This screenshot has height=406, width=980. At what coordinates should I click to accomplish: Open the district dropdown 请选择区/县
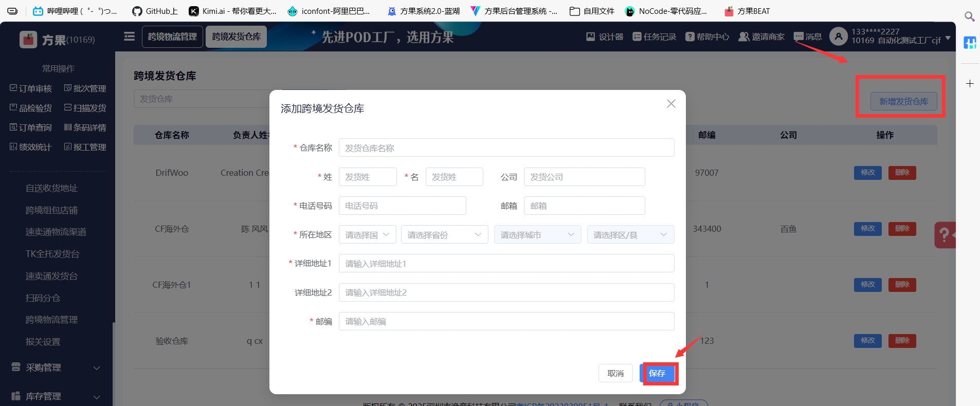click(x=631, y=235)
